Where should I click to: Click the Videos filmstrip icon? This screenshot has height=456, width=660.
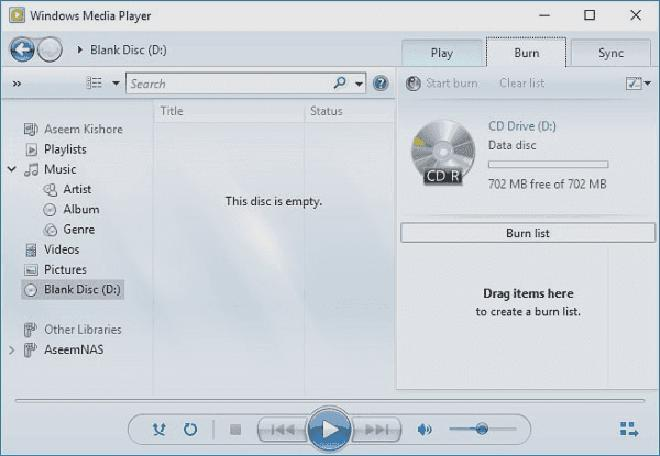tap(31, 250)
